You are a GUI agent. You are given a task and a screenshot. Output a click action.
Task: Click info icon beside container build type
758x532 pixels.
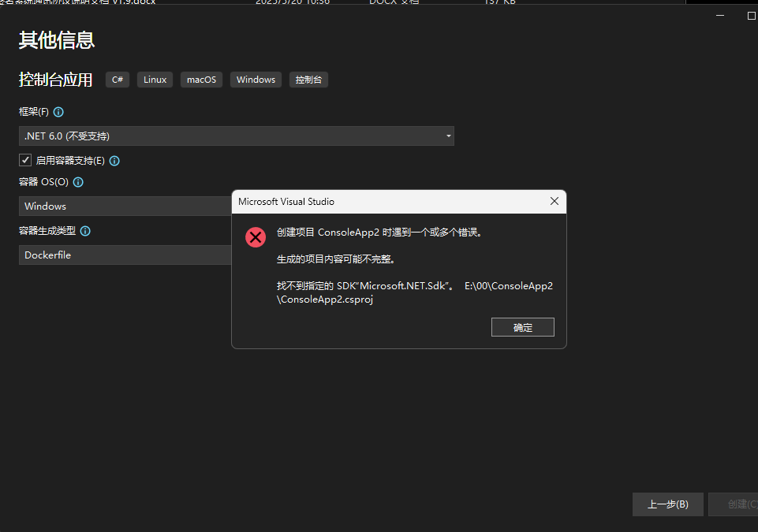(x=85, y=231)
